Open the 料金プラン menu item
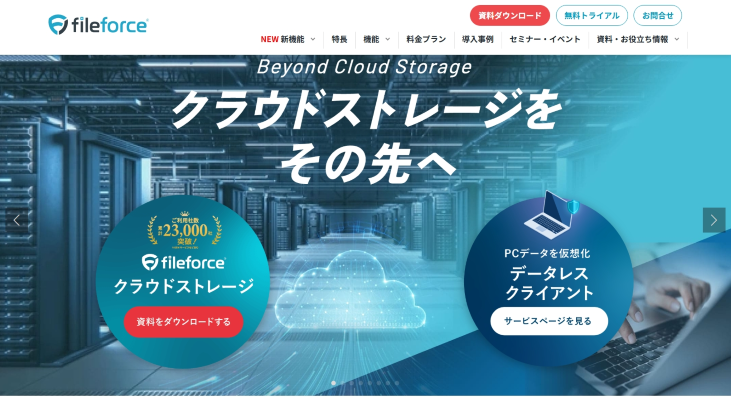Screen dimensions: 731x411 tap(426, 39)
